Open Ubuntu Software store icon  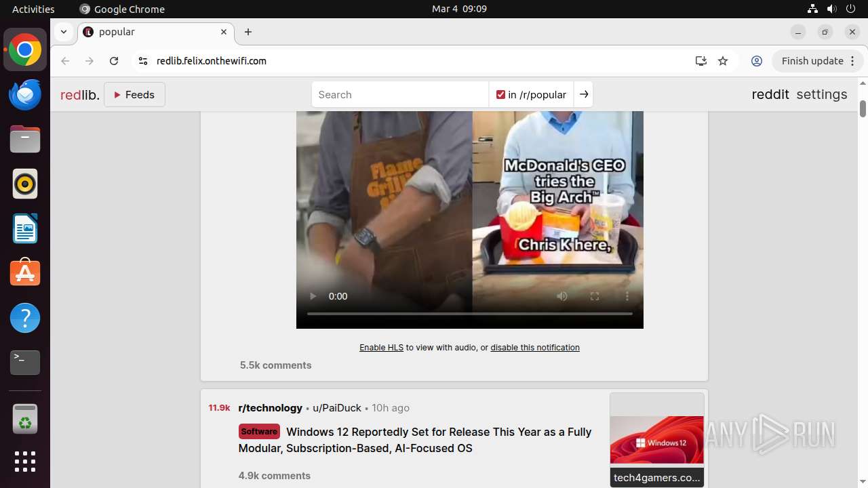[x=25, y=273]
